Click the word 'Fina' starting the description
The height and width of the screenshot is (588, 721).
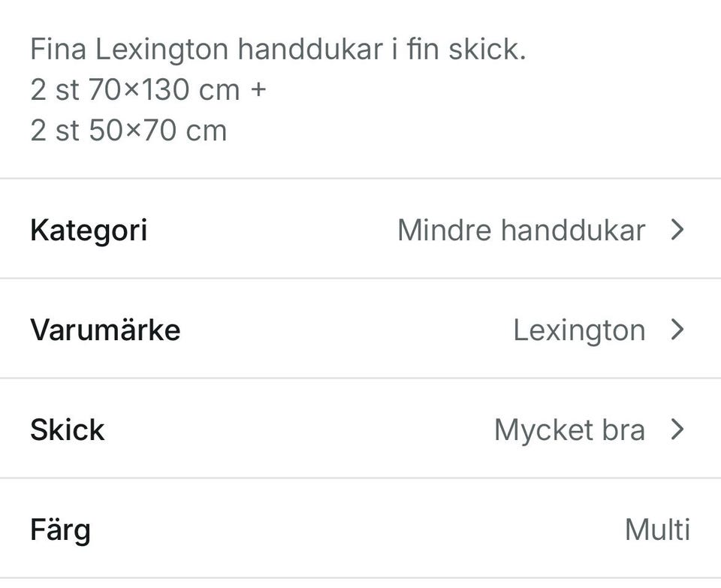[59, 50]
